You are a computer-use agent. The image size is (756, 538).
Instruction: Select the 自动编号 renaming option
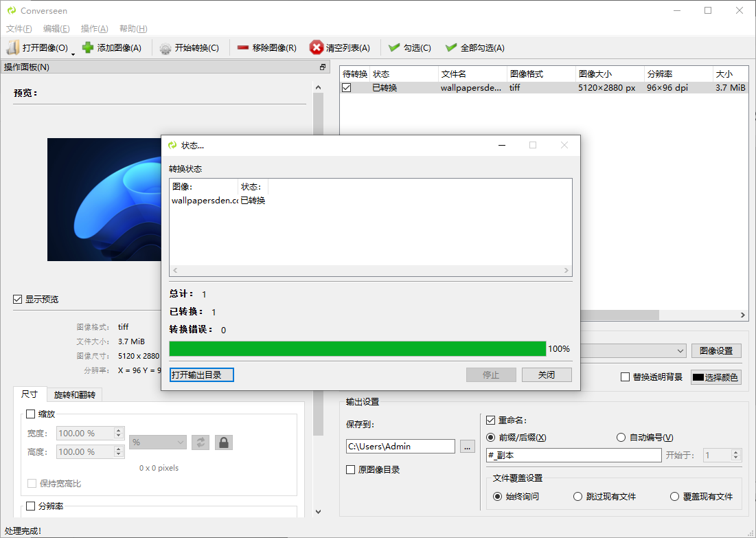[x=621, y=437]
